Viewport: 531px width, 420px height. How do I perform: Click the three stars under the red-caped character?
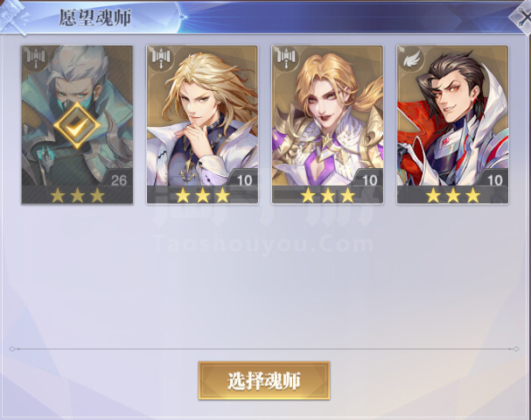tap(453, 195)
